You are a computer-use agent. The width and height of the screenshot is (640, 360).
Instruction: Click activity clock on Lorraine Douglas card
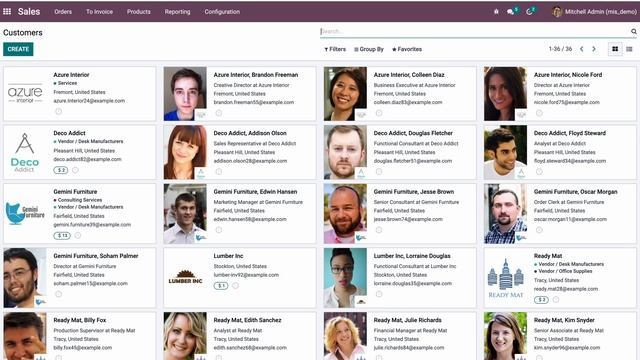pyautogui.click(x=379, y=294)
